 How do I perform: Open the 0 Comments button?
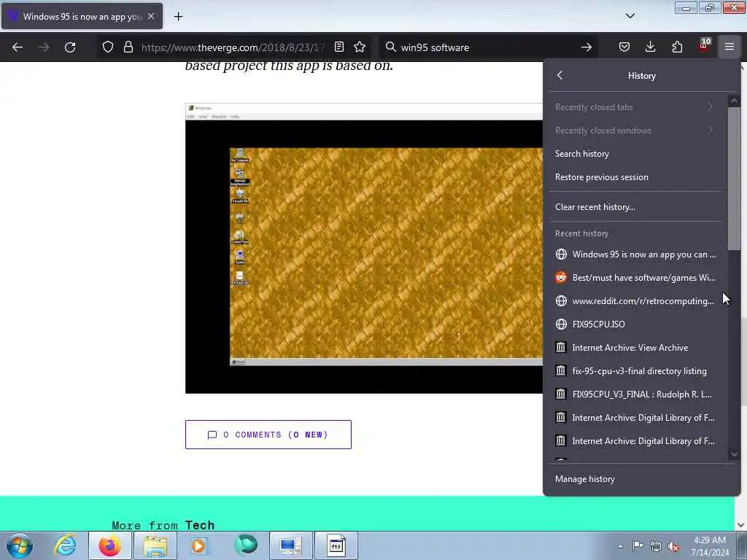coord(268,435)
